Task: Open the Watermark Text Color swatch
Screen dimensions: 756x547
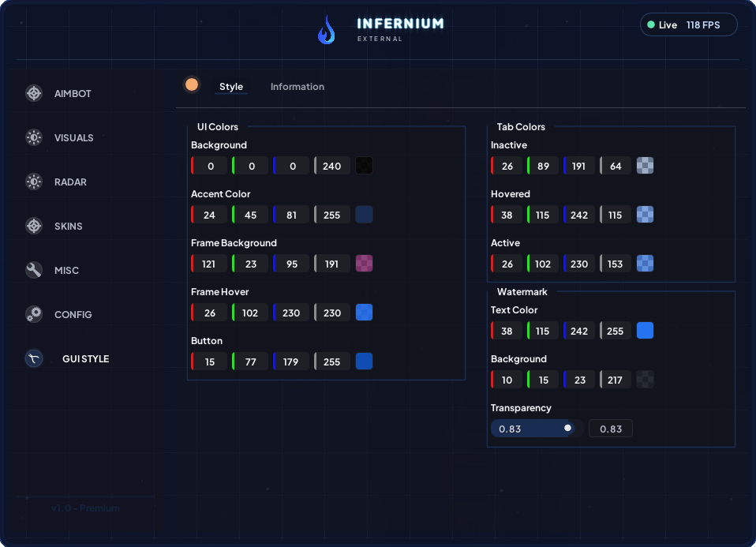Action: click(645, 331)
